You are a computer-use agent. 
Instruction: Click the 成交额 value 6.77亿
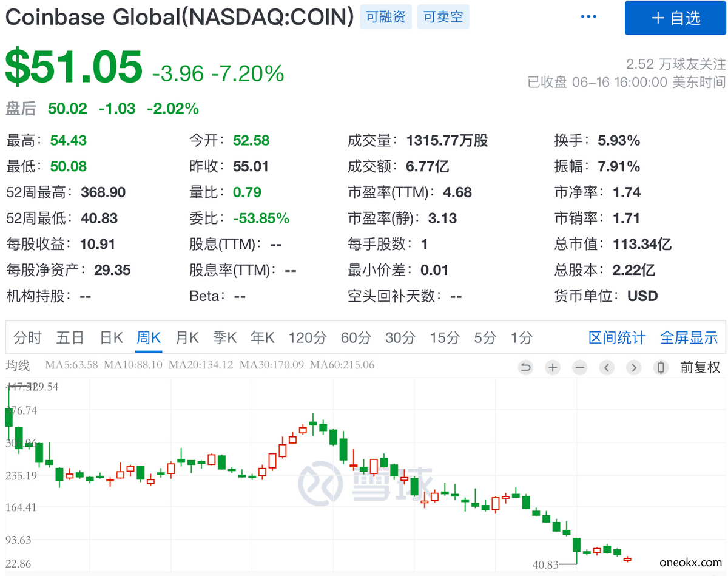pyautogui.click(x=428, y=166)
